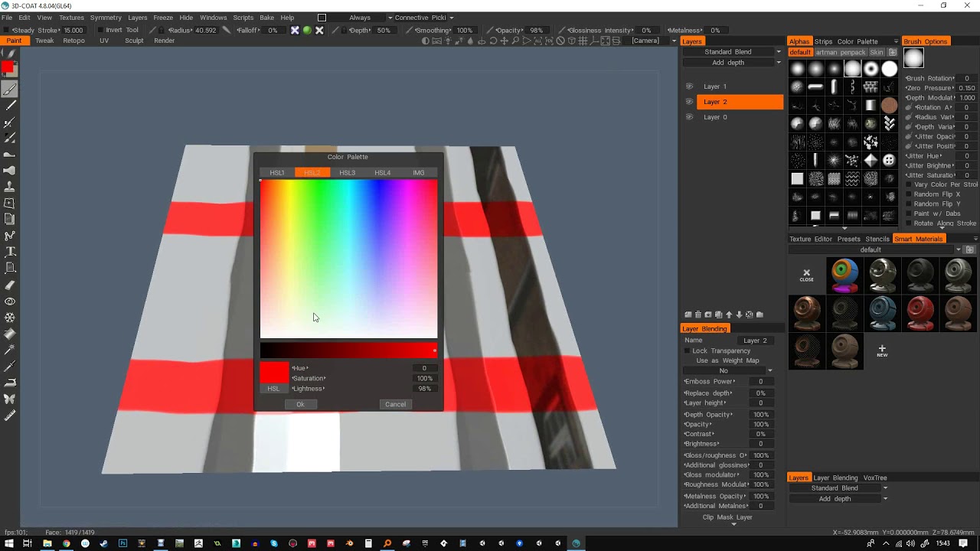This screenshot has height=551, width=980.
Task: Delete layer using trash icon
Action: [698, 315]
